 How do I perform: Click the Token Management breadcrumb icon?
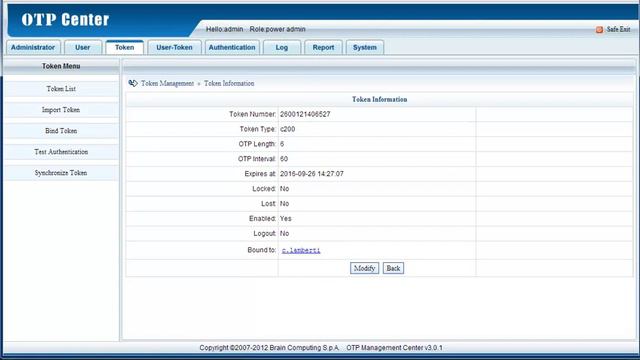(x=133, y=83)
